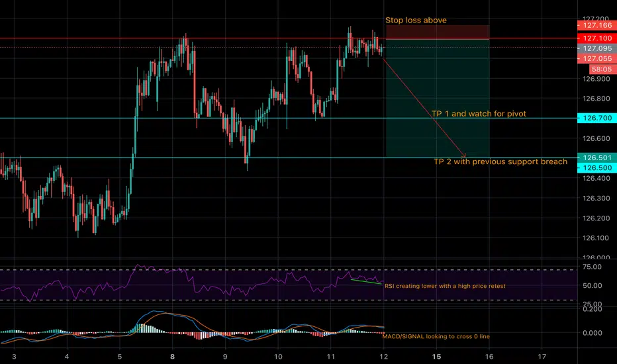
Task: Click the RSI 75.00 scale value
Action: point(593,267)
